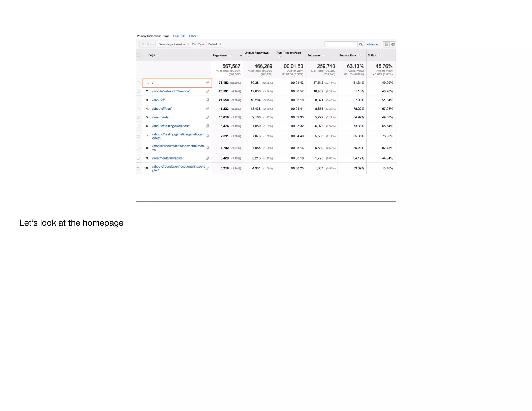The image size is (532, 411).
Task: Expand the Sort Type Default dropdown
Action: point(215,44)
